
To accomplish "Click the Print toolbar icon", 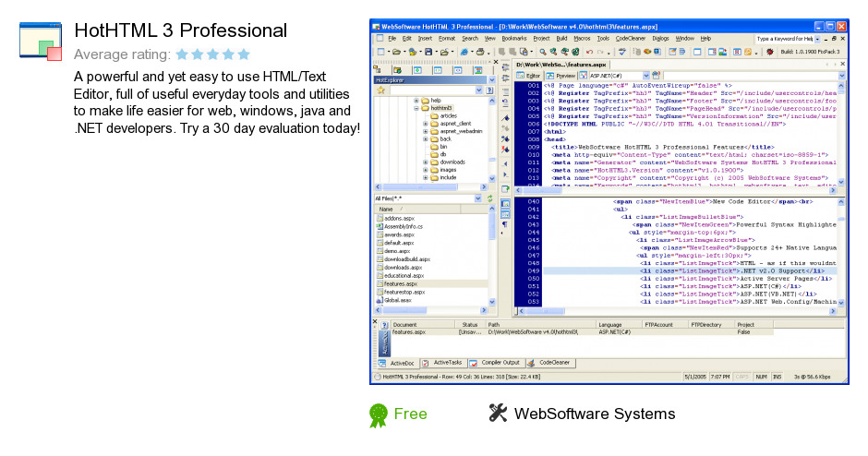I will tap(480, 52).
